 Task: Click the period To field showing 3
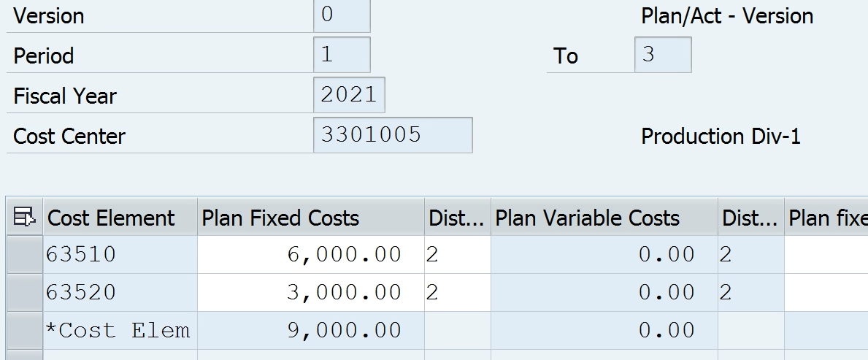click(x=662, y=55)
